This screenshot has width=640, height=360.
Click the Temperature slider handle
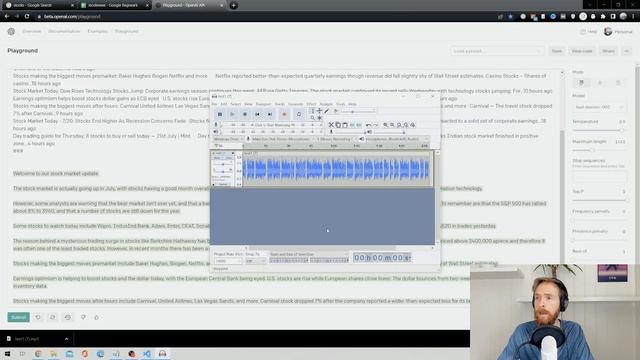tap(622, 131)
